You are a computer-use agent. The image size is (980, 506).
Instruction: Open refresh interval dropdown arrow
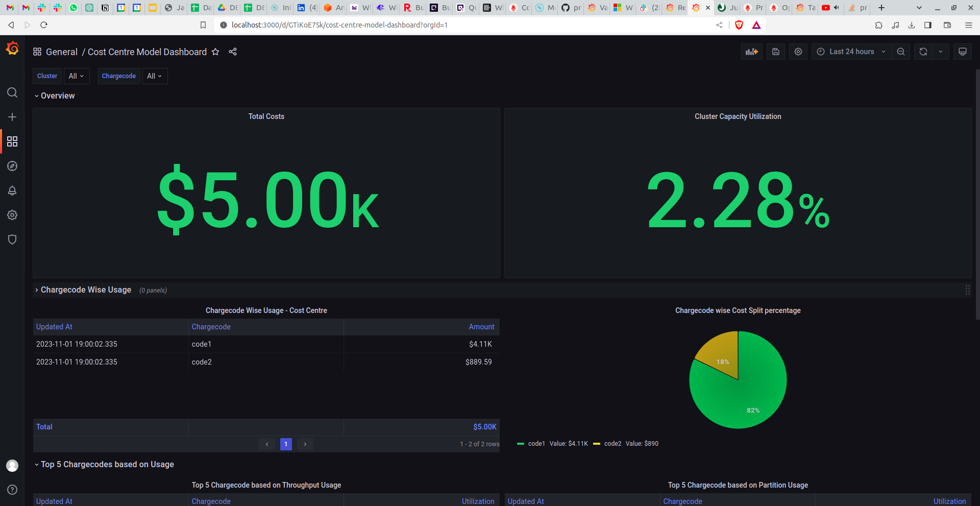click(941, 52)
